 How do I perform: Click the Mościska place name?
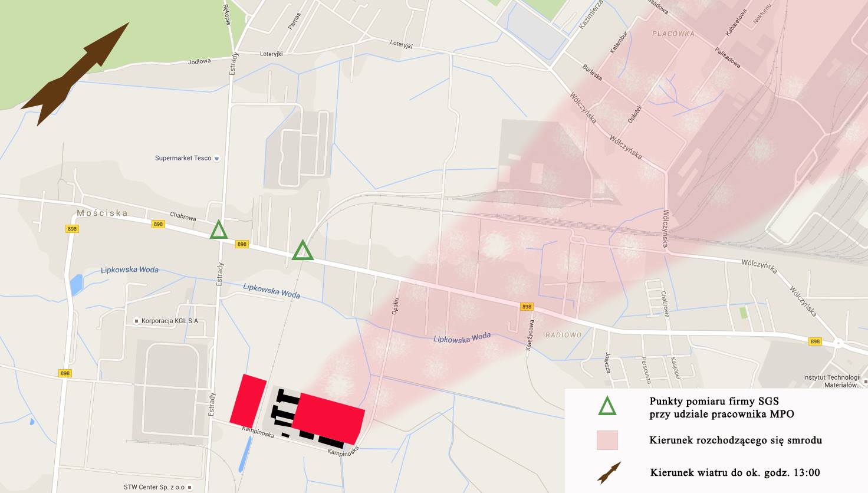(x=102, y=213)
